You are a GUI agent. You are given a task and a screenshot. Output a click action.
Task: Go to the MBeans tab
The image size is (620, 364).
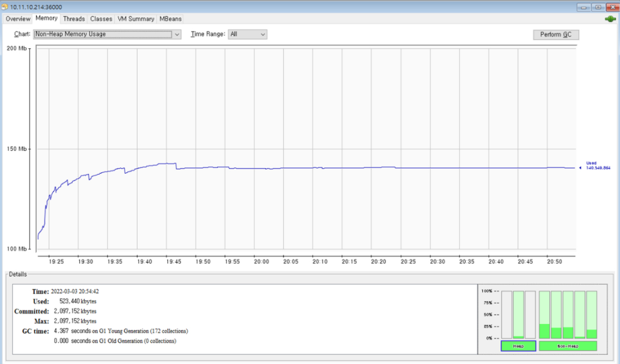[x=170, y=19]
